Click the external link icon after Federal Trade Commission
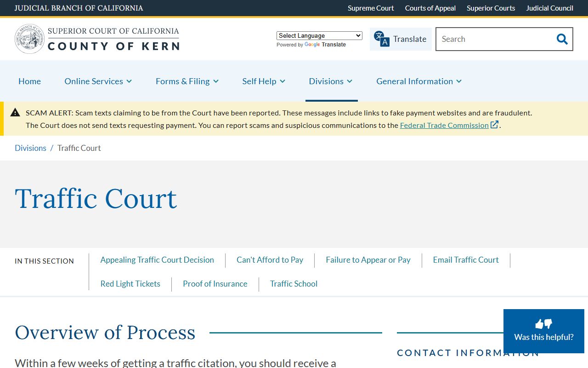The width and height of the screenshot is (588, 368). click(x=495, y=125)
